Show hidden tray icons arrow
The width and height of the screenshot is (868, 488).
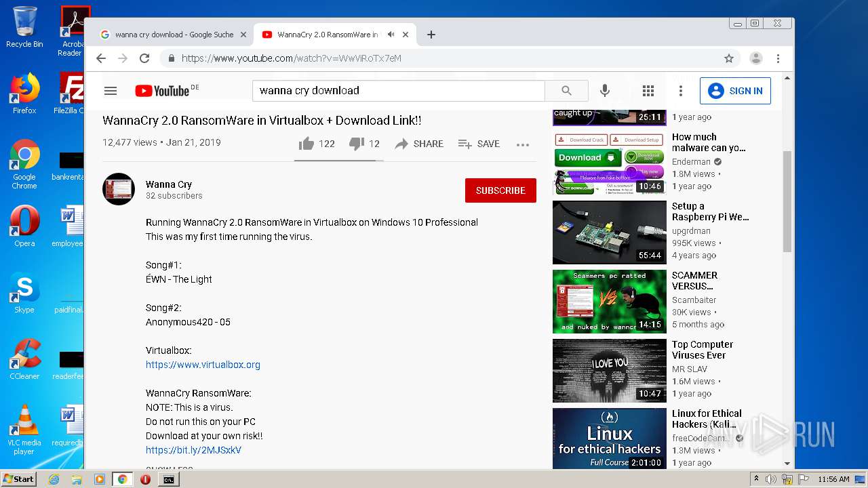[756, 479]
